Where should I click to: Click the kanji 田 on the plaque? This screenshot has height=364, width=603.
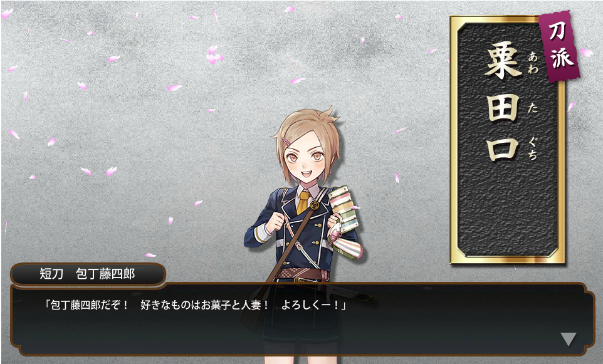click(x=503, y=108)
